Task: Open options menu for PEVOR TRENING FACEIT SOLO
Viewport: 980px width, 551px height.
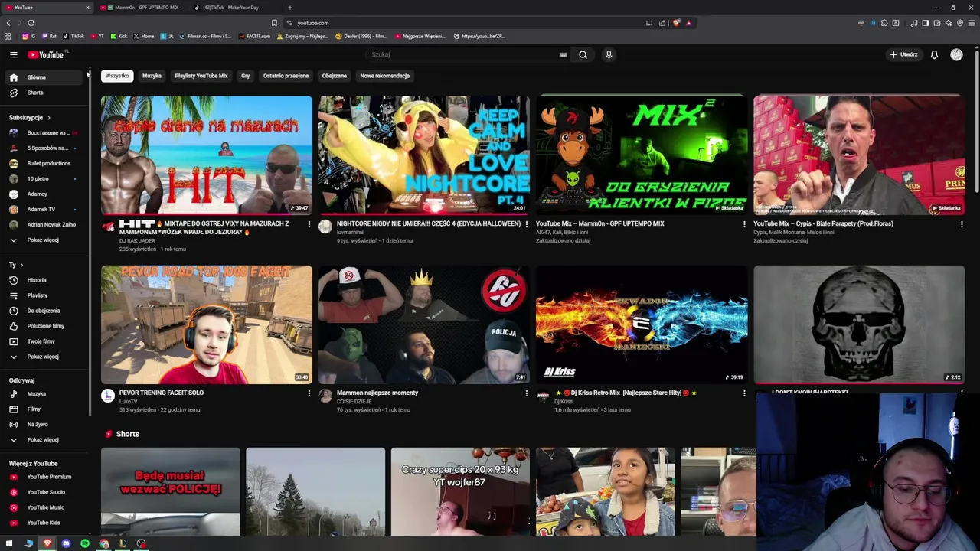Action: click(x=309, y=393)
